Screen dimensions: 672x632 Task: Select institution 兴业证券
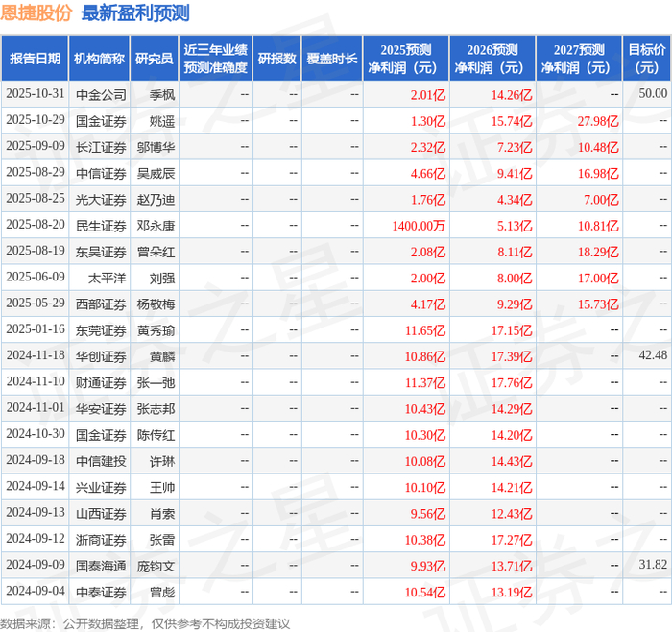tap(101, 488)
